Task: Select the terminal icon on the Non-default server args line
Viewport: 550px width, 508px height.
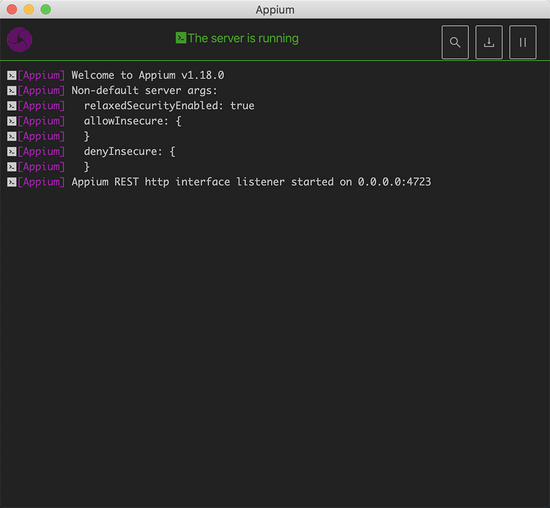Action: [12, 91]
